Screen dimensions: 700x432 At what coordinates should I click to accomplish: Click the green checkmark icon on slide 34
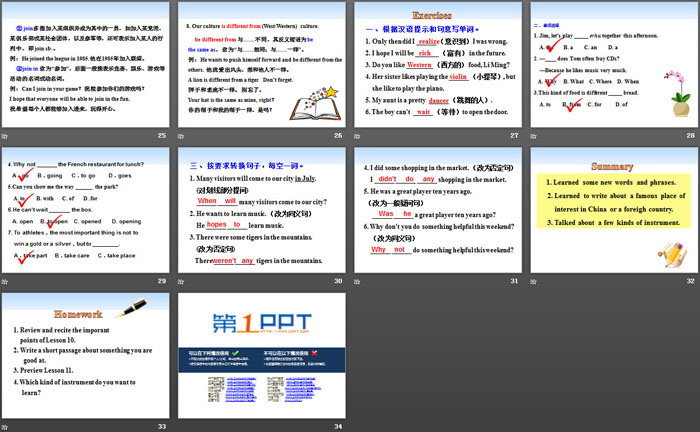[x=234, y=354]
